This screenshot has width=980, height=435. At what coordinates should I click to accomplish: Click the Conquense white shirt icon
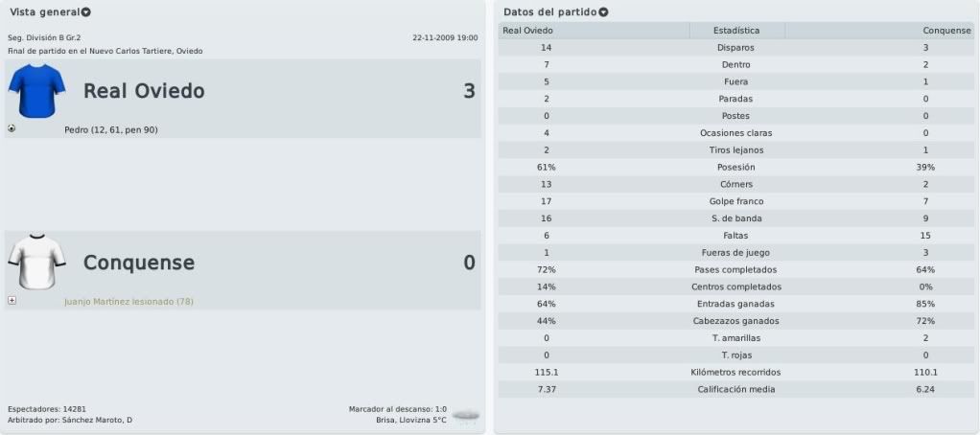click(36, 262)
